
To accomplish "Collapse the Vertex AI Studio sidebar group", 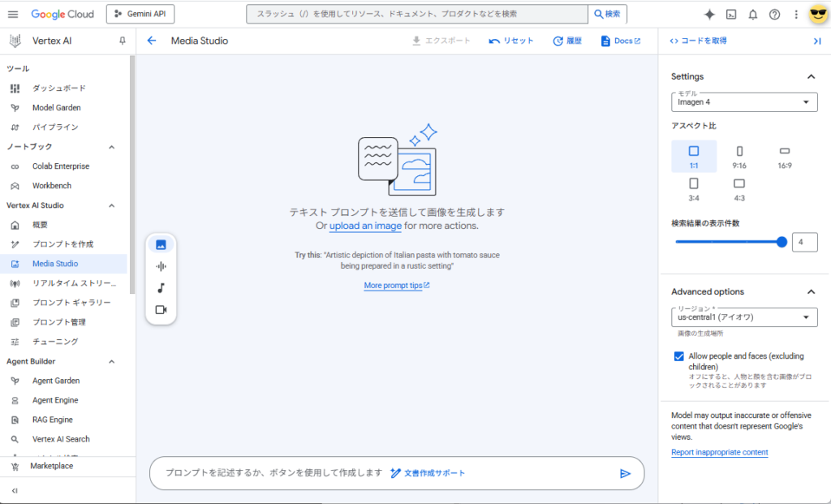I will 112,205.
